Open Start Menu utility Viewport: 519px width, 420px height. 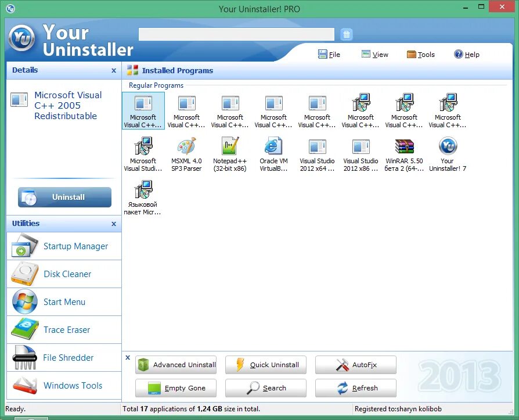click(64, 301)
